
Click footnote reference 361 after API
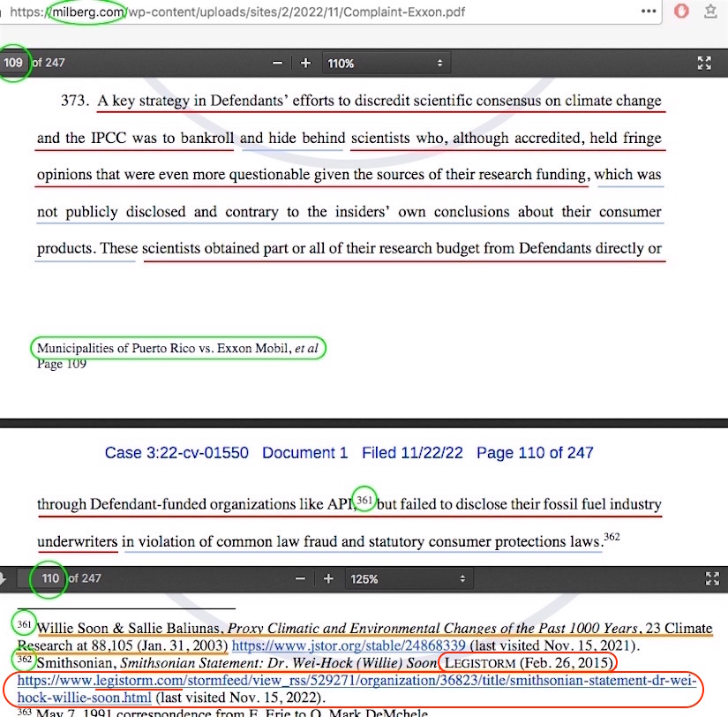pyautogui.click(x=364, y=499)
